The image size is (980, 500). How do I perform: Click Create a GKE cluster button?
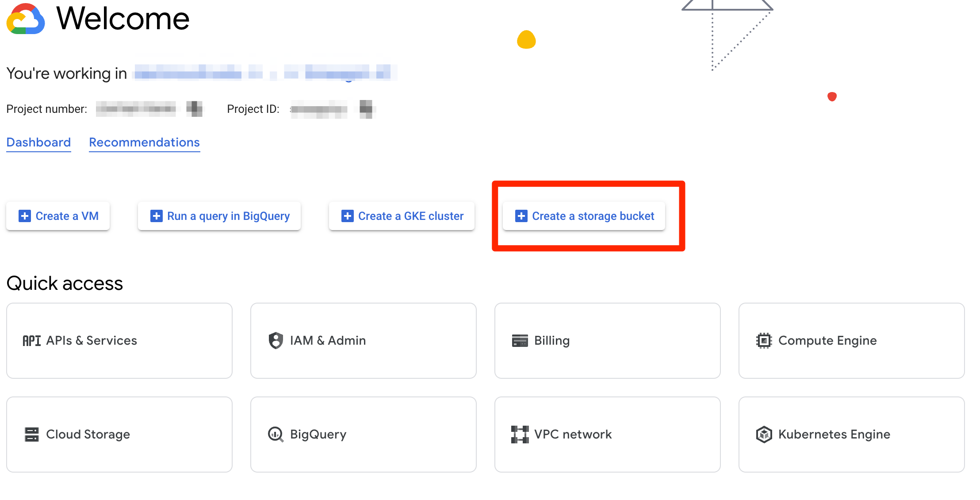coord(402,216)
